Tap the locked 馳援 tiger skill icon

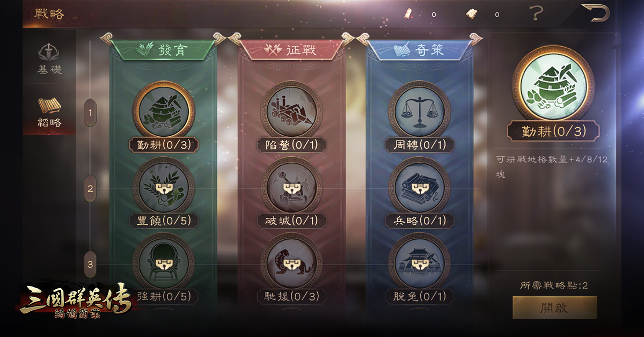pyautogui.click(x=291, y=263)
